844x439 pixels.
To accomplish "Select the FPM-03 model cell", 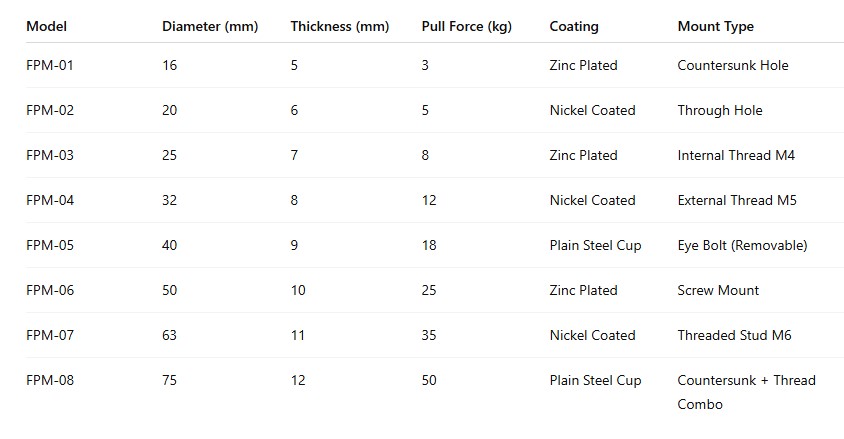I will pyautogui.click(x=50, y=155).
